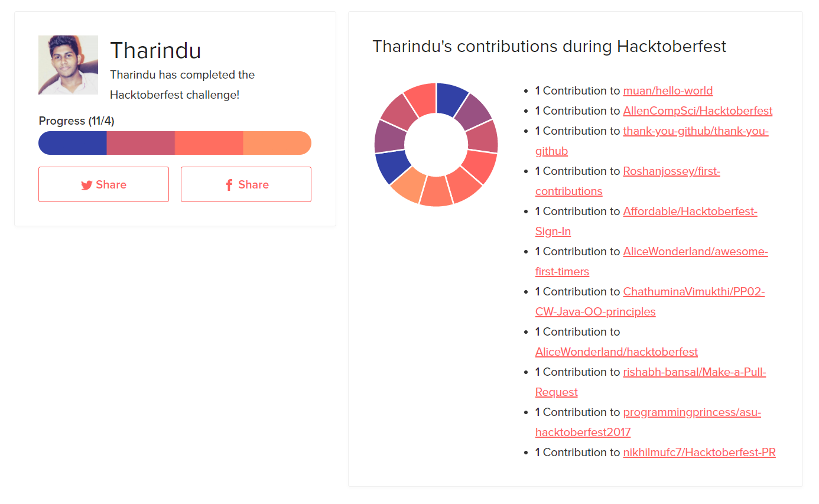Click the light orange progress bar segment
Viewport: 819px width, 504px height.
click(x=277, y=143)
